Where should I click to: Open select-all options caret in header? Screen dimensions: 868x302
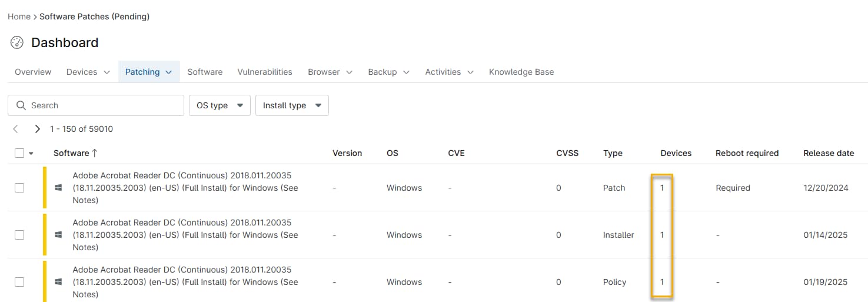pos(31,154)
